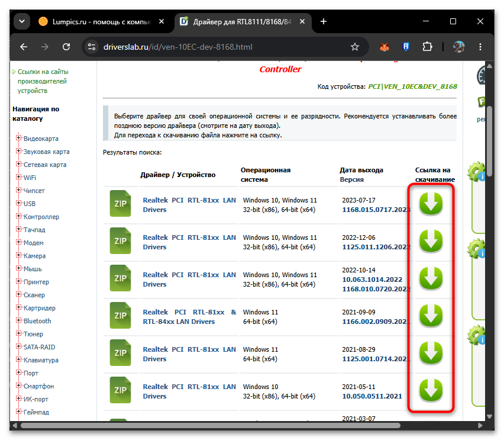This screenshot has width=504, height=440.
Task: View site information icon in address bar
Action: point(92,47)
